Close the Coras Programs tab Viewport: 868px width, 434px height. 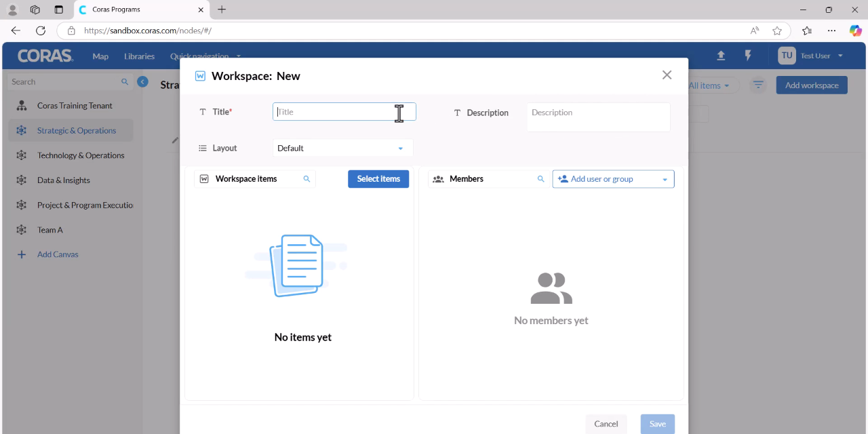click(201, 9)
